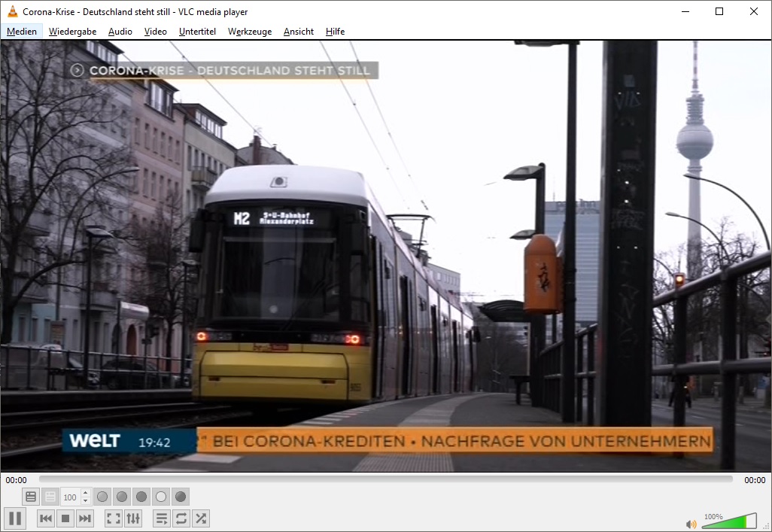Image resolution: width=772 pixels, height=532 pixels.
Task: Adjust the green volume slider
Action: tap(730, 521)
